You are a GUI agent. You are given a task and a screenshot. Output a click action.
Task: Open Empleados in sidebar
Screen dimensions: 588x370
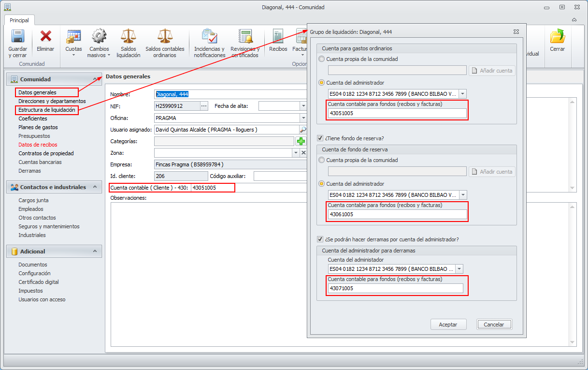pyautogui.click(x=31, y=209)
